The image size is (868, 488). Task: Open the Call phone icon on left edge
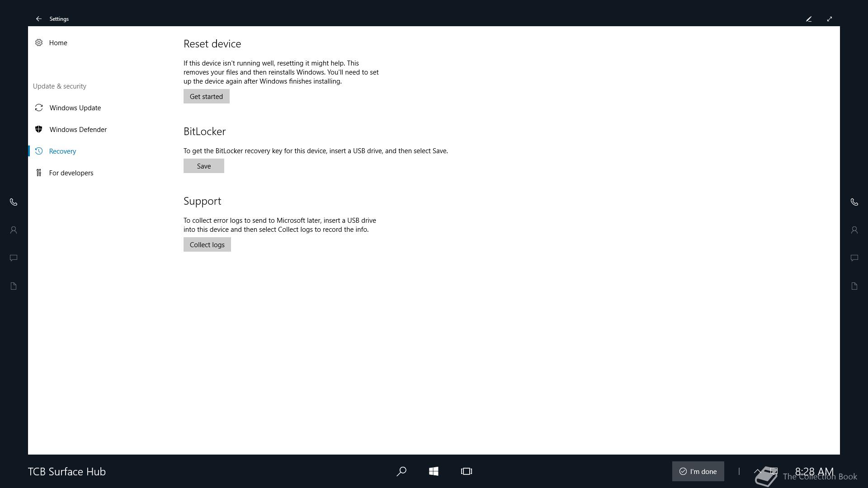(x=14, y=202)
